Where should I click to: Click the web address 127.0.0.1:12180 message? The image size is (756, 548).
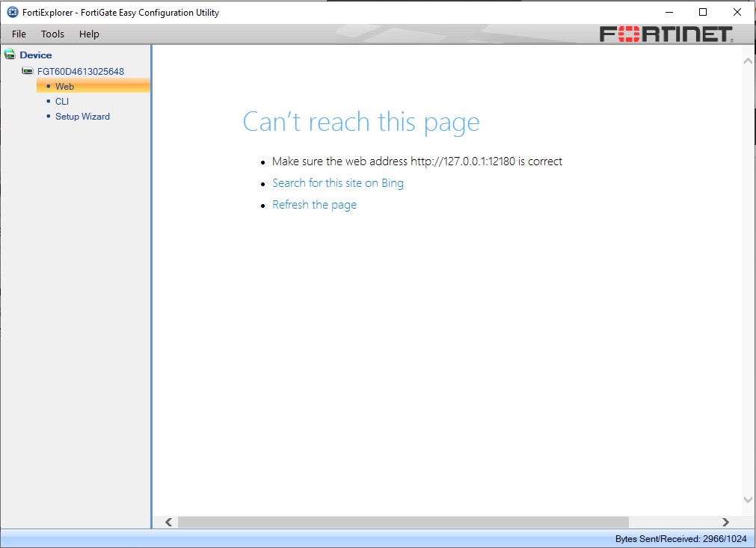click(417, 161)
